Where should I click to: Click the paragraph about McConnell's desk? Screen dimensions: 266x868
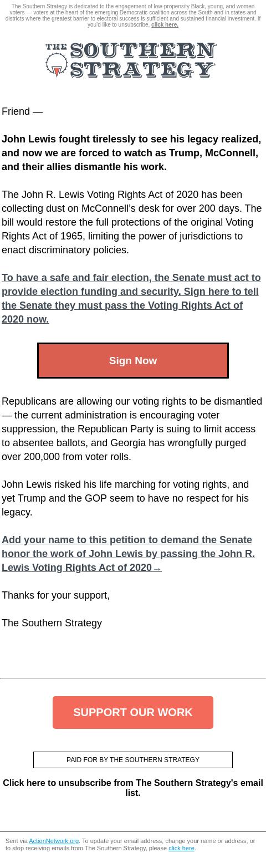132,222
